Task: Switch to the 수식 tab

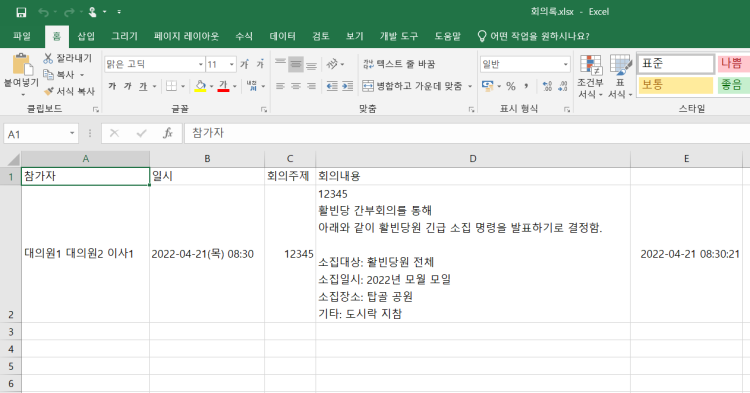Action: [x=244, y=36]
